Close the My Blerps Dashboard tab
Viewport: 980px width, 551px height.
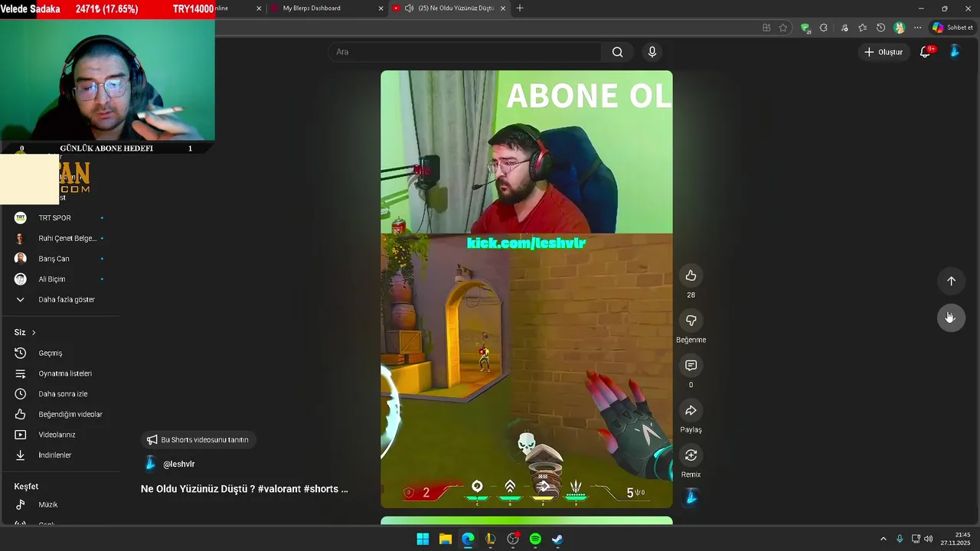tap(381, 8)
